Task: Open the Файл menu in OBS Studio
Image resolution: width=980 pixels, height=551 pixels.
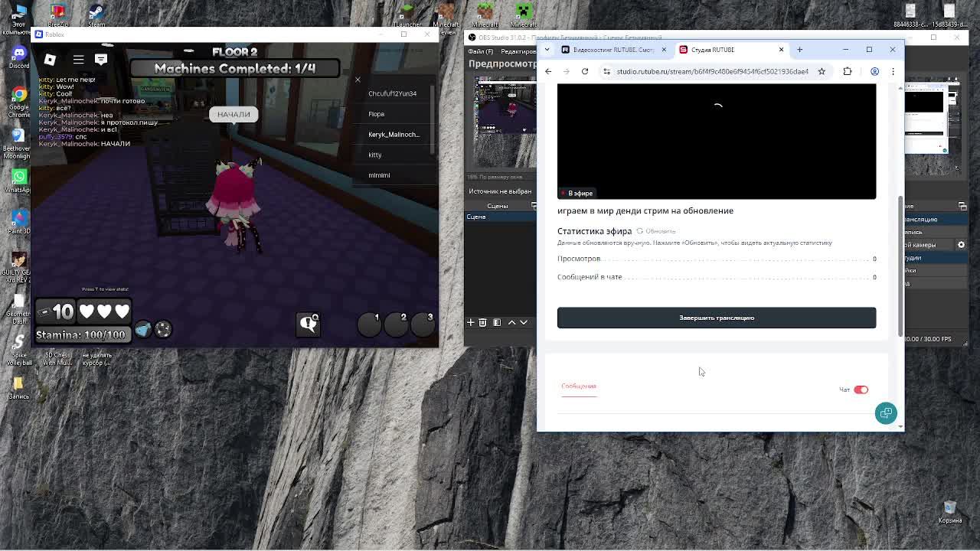Action: point(480,51)
